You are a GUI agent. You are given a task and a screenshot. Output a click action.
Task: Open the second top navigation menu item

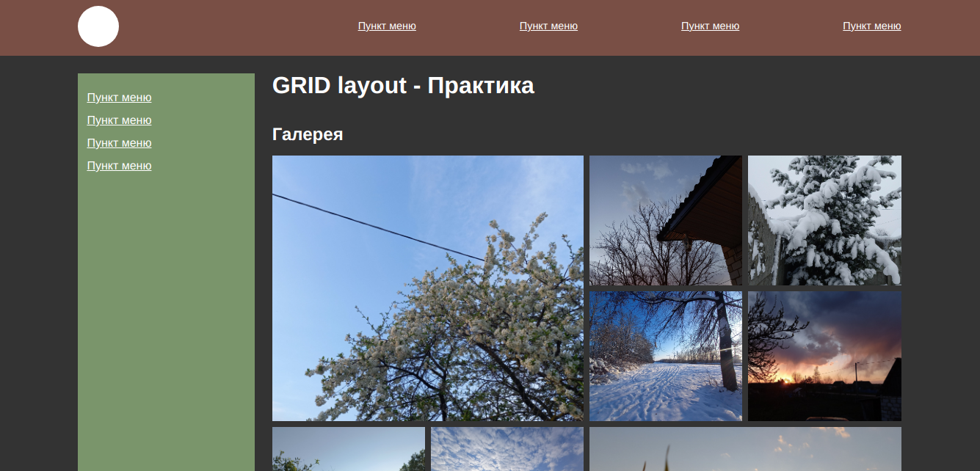coord(548,26)
